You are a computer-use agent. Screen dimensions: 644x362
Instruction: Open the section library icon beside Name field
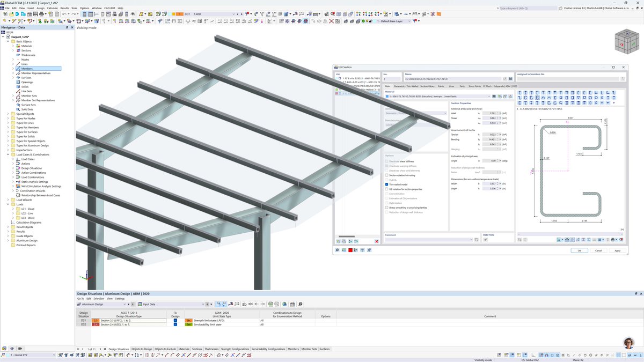click(x=511, y=79)
